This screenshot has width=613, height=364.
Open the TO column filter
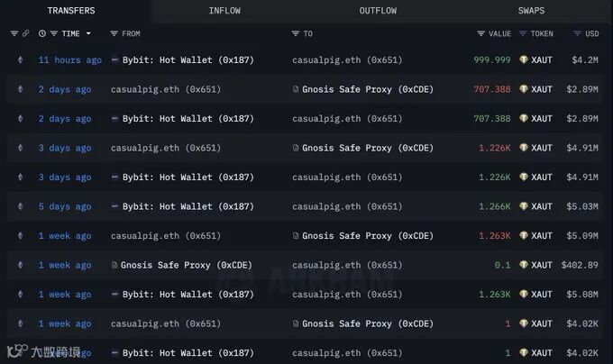(296, 33)
